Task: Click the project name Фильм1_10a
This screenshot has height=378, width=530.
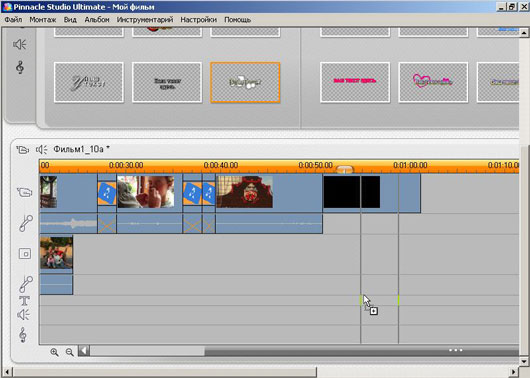Action: 78,149
